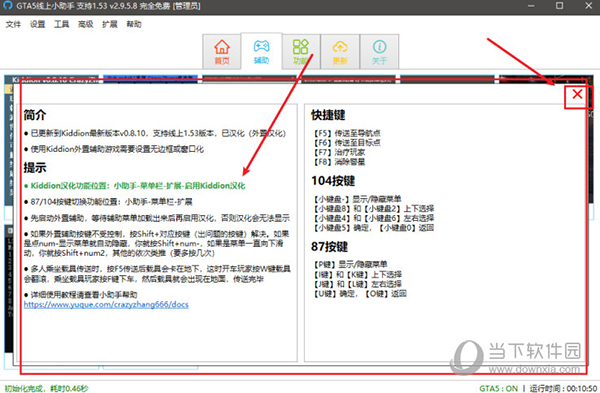The image size is (600, 393).
Task: Select the 【F7】治疗玩家 shortcut line
Action: [x=339, y=152]
